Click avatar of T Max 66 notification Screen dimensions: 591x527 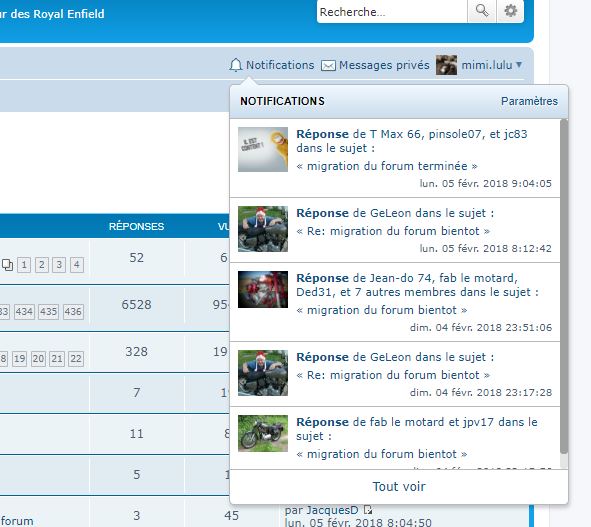[263, 149]
